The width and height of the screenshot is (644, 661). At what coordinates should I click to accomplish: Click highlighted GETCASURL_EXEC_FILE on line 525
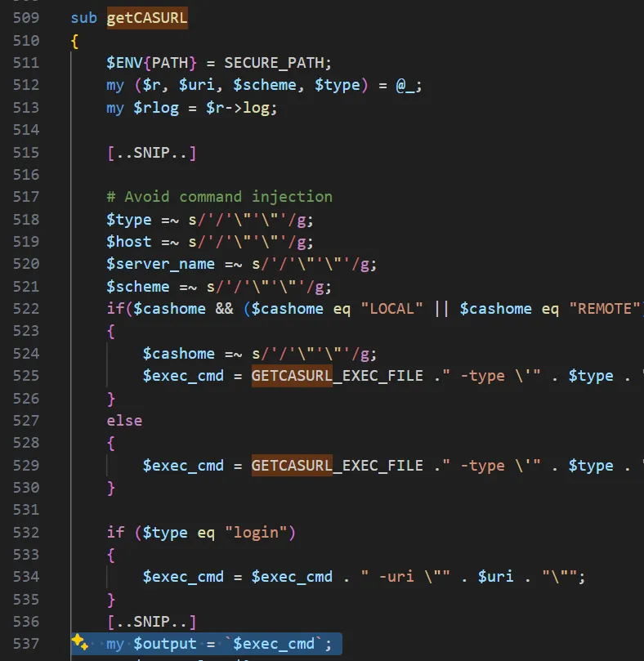tap(337, 376)
